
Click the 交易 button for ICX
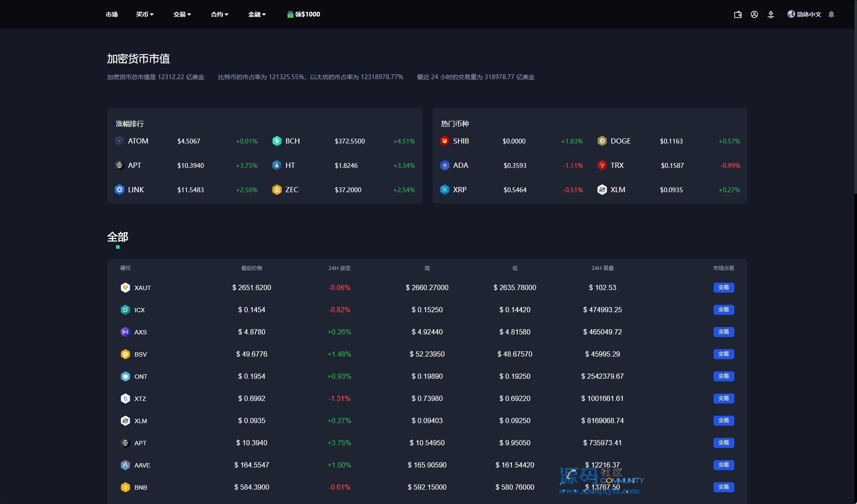coord(724,310)
